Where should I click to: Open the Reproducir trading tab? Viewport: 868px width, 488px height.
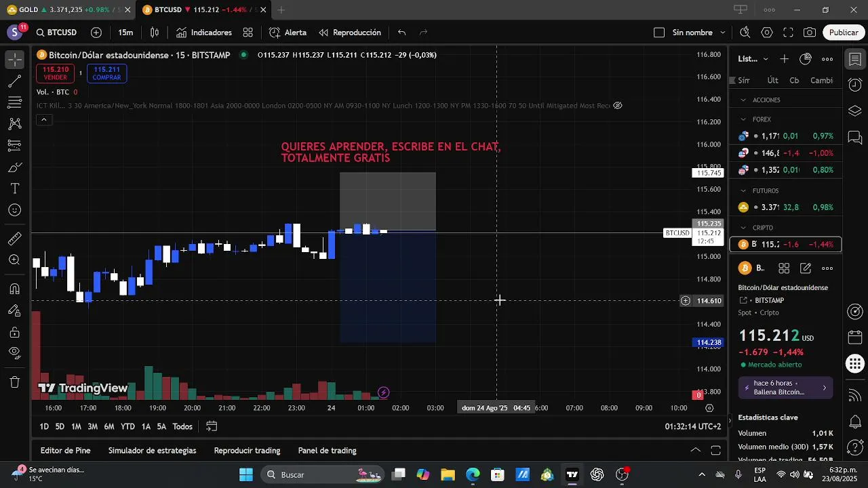click(x=247, y=451)
